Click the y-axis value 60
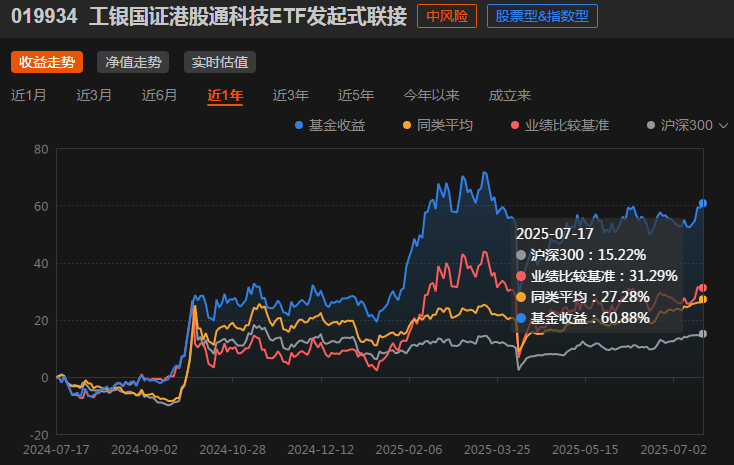The image size is (734, 465). coord(41,207)
